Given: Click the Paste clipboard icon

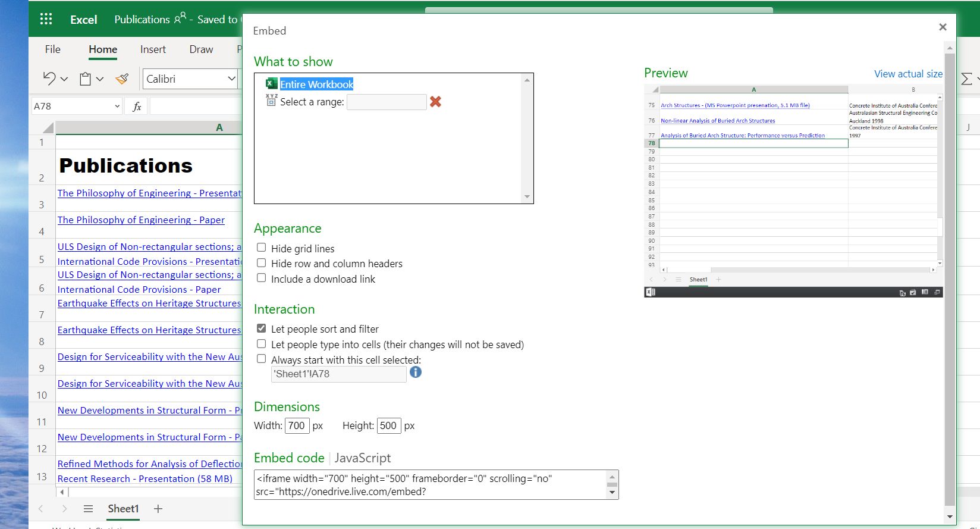Looking at the screenshot, I should [86, 79].
